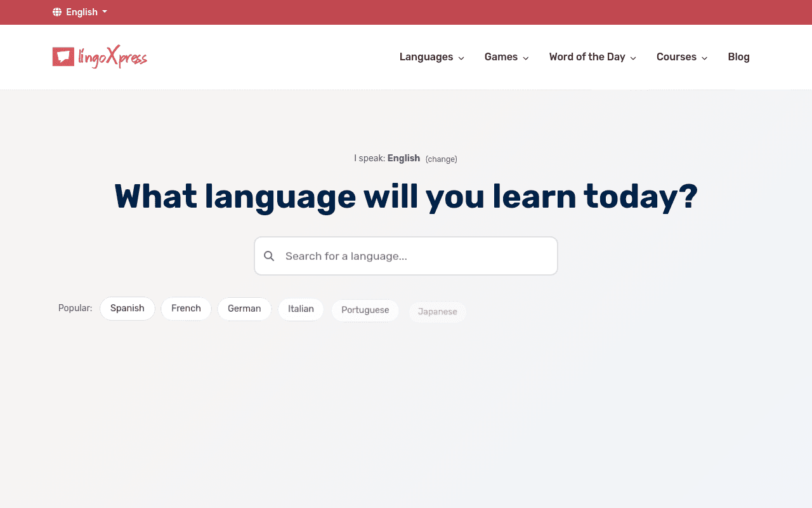The image size is (812, 508).
Task: Choose the Portuguese language pill
Action: [x=365, y=311]
